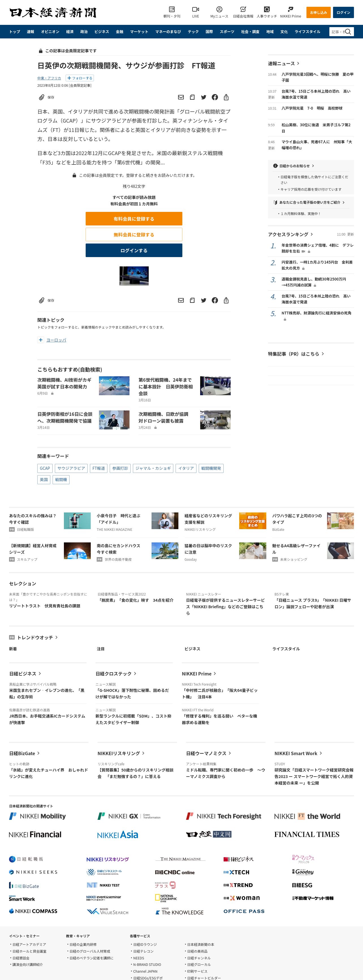The image size is (363, 980).
Task: Click the Nikkei 日本経済新聞 logo
Action: 53,12
